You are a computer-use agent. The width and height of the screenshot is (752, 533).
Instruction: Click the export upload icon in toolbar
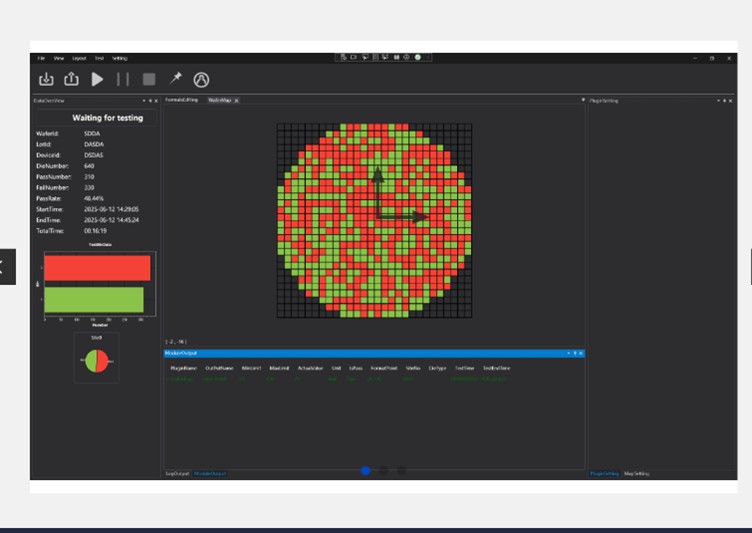[x=72, y=79]
